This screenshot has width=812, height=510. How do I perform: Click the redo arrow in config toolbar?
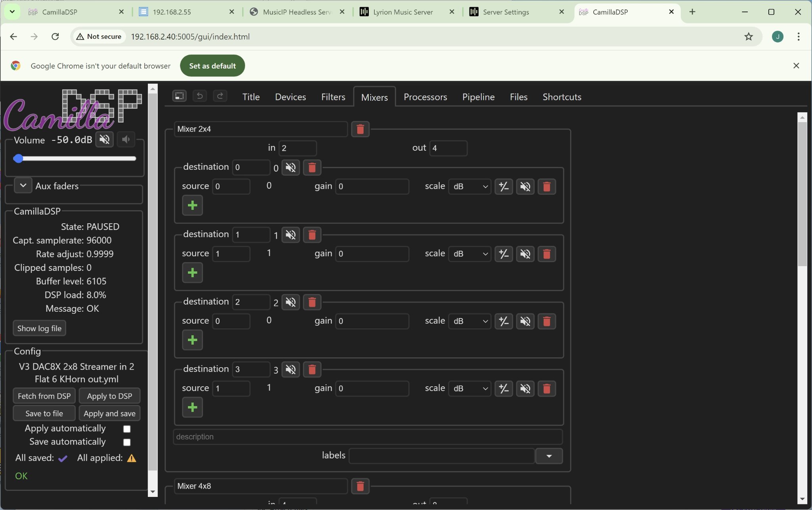[220, 96]
